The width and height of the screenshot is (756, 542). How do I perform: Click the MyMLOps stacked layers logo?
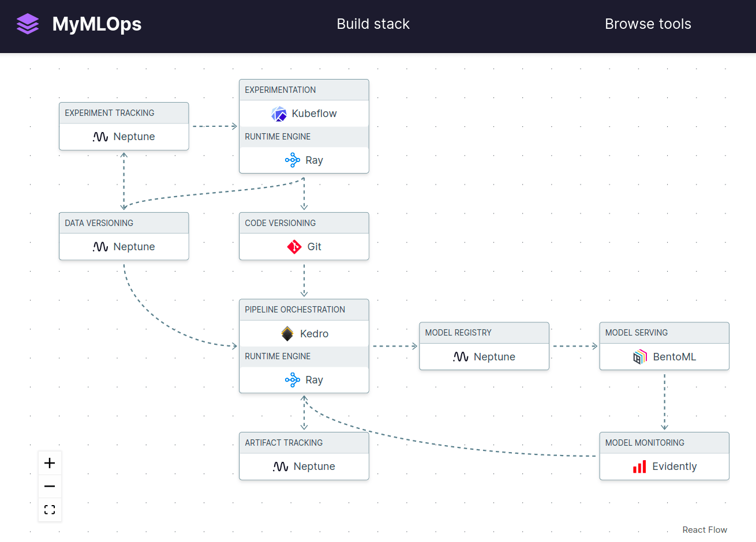pos(28,24)
